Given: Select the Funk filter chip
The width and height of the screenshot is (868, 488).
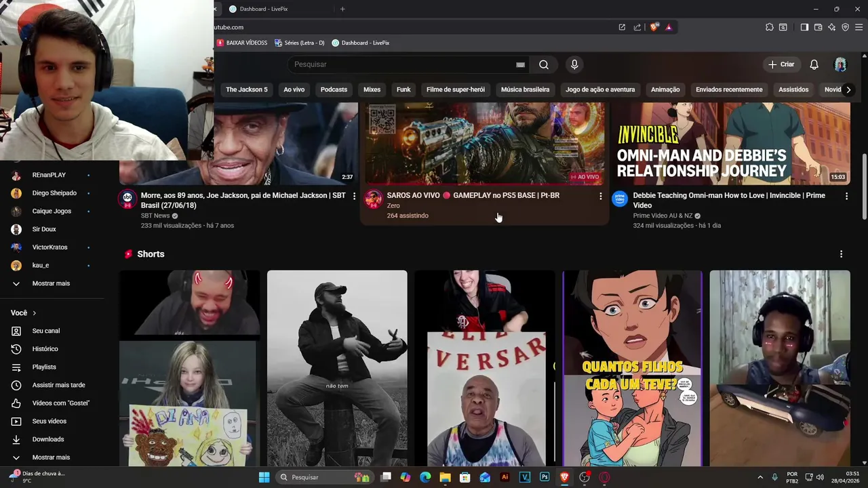Looking at the screenshot, I should [403, 89].
